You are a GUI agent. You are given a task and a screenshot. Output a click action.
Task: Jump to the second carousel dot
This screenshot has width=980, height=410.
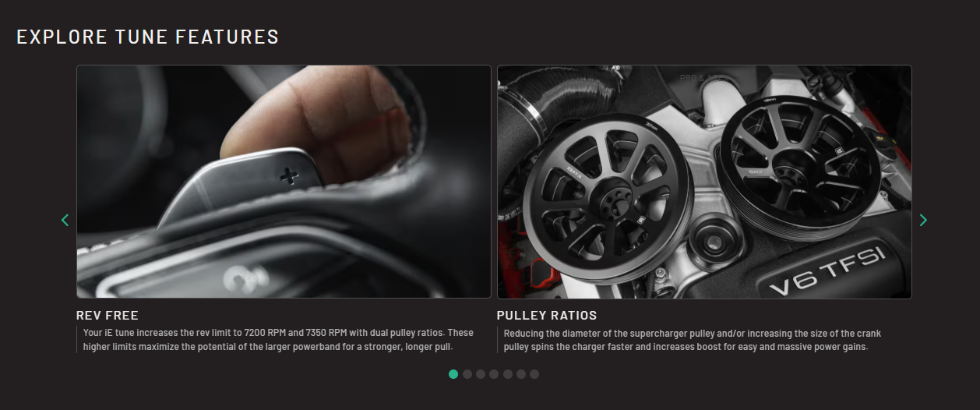[467, 374]
